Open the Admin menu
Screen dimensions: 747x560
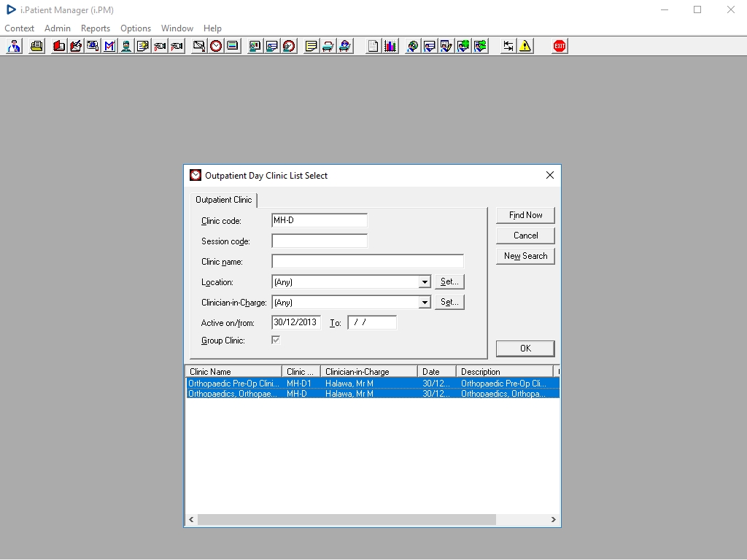point(58,28)
